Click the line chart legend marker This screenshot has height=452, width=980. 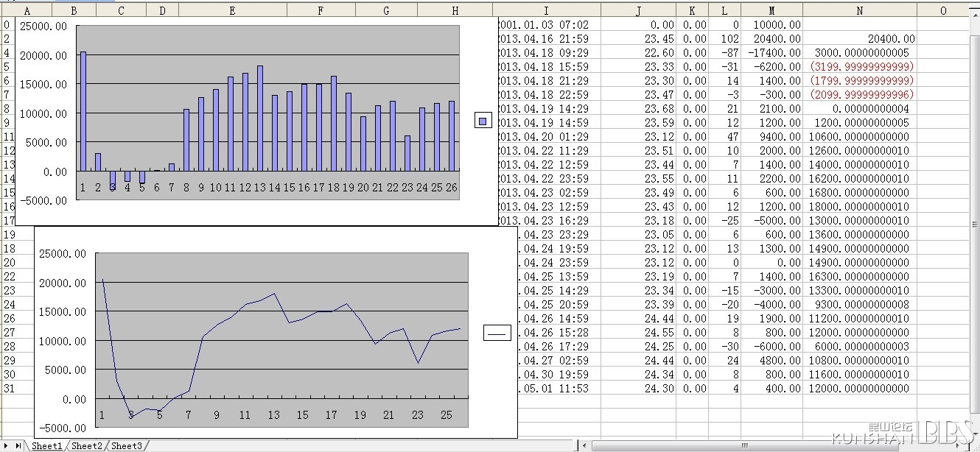497,333
